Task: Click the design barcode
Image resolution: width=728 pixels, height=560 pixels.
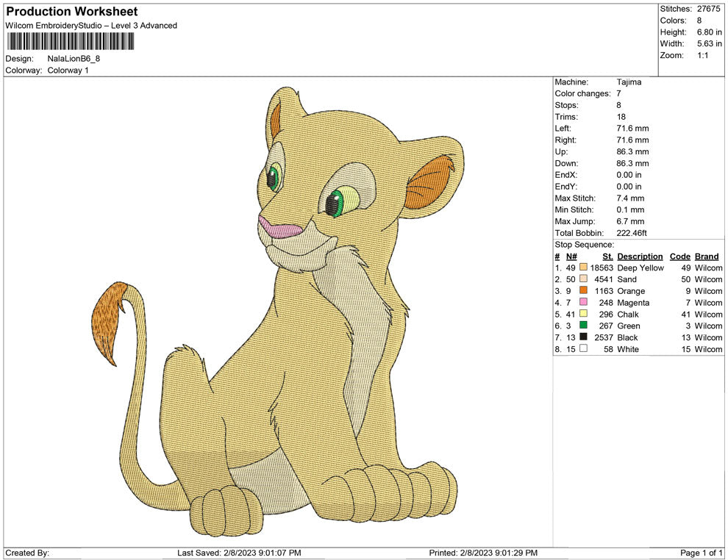Action: tap(70, 40)
